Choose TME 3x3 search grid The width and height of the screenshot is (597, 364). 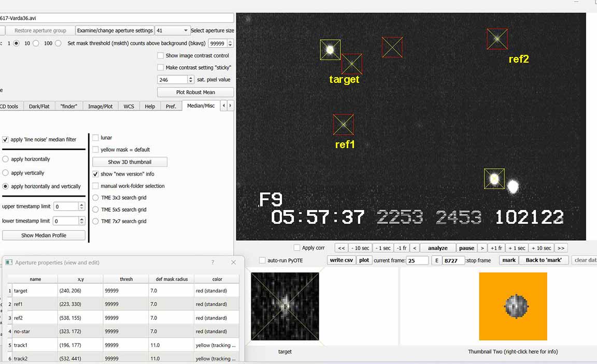coord(95,198)
